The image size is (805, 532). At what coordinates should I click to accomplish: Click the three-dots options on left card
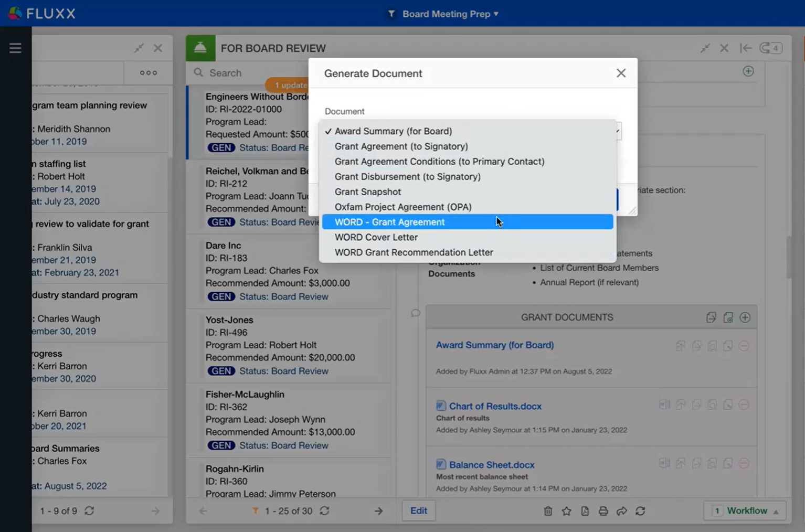149,73
